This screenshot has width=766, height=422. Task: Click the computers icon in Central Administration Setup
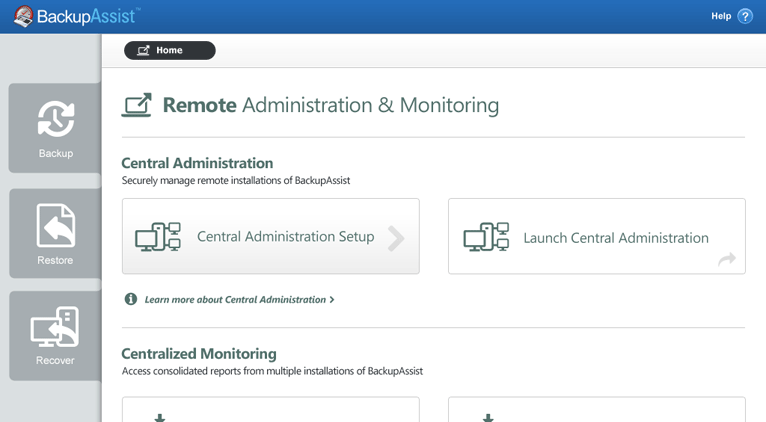158,237
